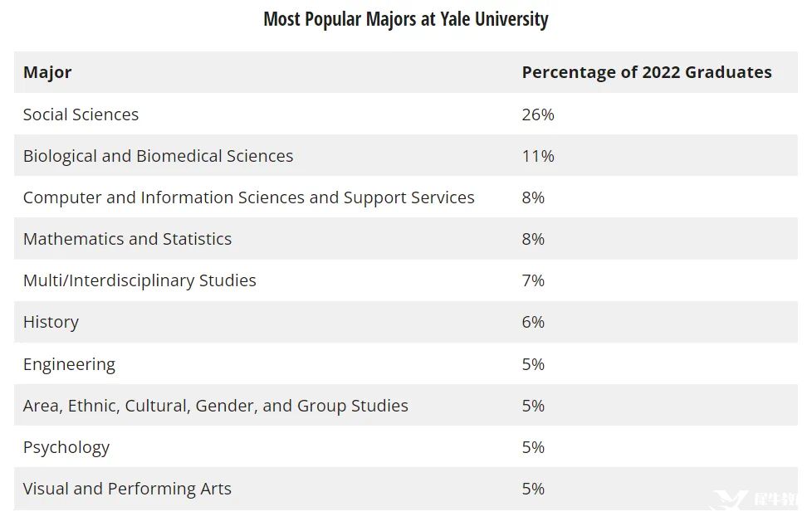
Task: Select the Visual and Performing Arts row
Action: [127, 489]
